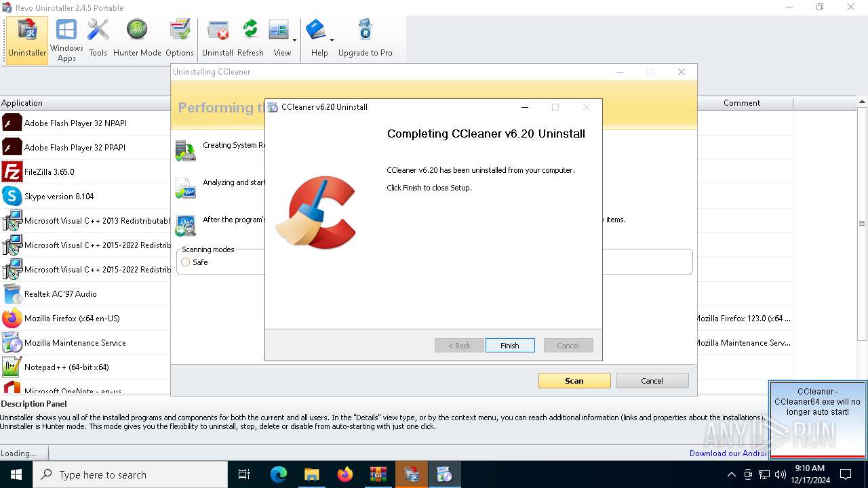The image size is (868, 488).
Task: Open Task View on taskbar
Action: click(244, 474)
